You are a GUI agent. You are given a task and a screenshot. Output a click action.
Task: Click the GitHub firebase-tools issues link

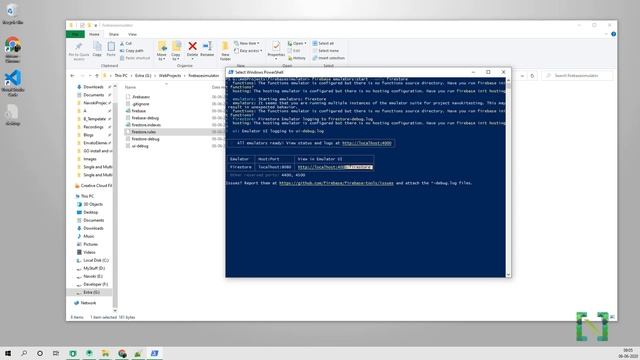pyautogui.click(x=336, y=183)
